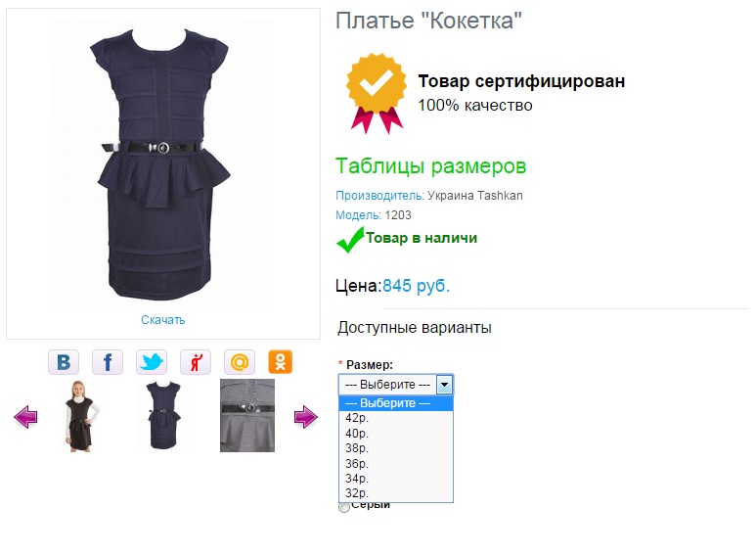
Task: Share via Ya.ru red figure icon
Action: pos(196,362)
